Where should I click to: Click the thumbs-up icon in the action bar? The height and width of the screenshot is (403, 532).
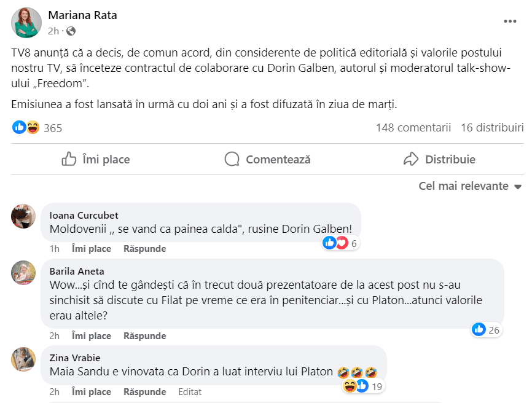click(69, 159)
